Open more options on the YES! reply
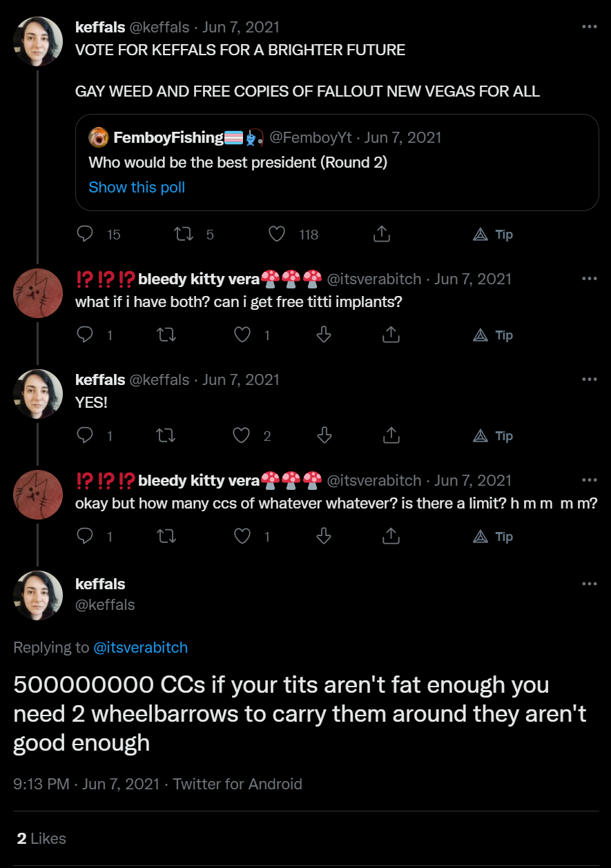 589,379
